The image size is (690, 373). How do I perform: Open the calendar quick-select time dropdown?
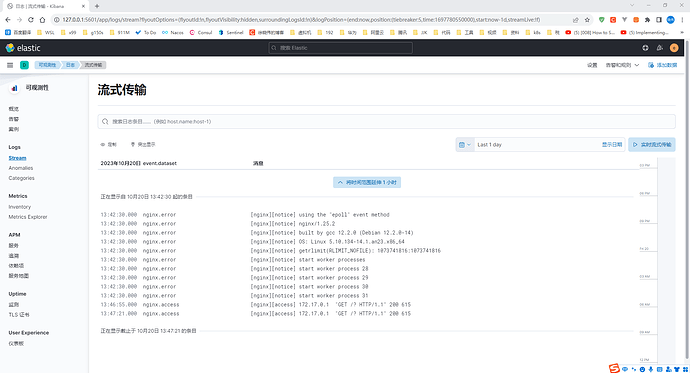point(465,145)
